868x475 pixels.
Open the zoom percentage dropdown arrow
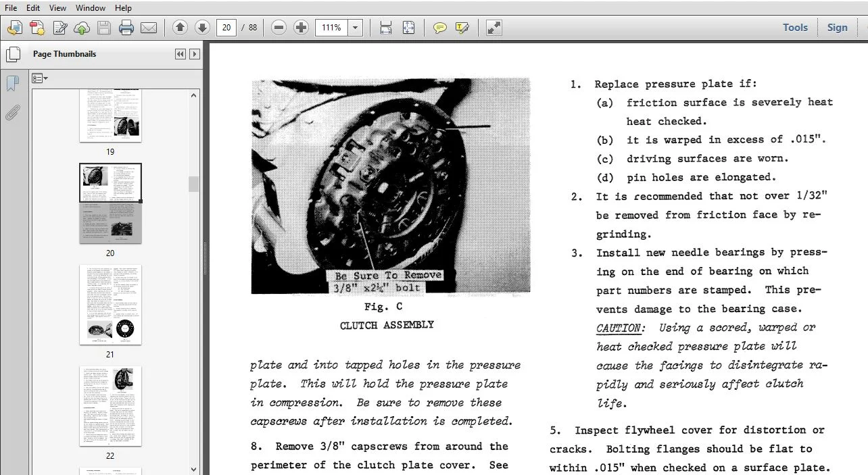(356, 28)
